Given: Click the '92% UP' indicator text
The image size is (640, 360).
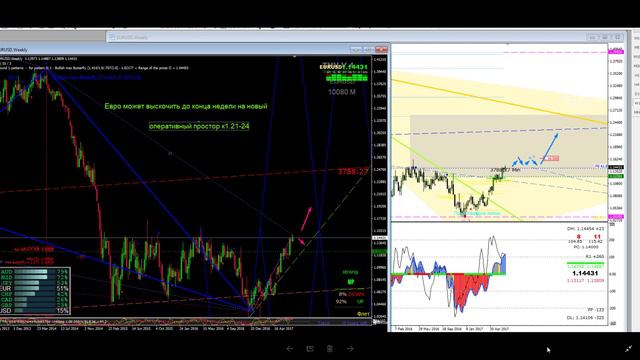Looking at the screenshot, I should coord(349,302).
